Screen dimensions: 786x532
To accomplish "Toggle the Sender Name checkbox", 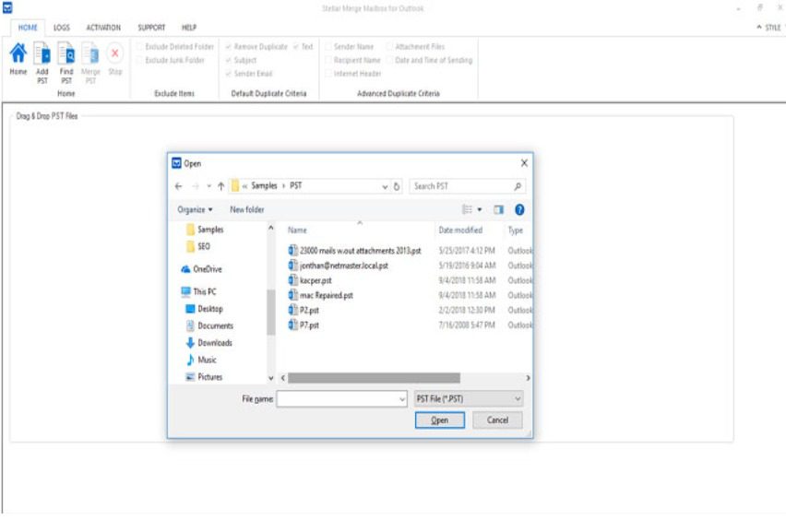I will (327, 46).
